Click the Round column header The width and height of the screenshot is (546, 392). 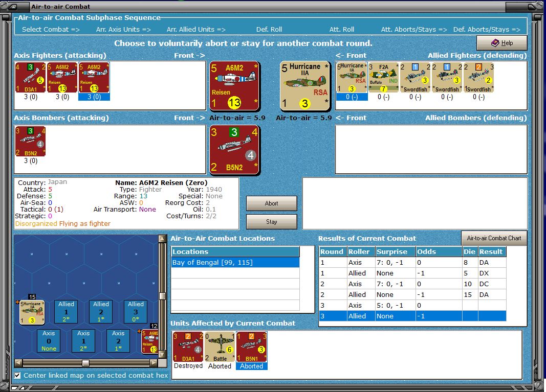tap(333, 251)
